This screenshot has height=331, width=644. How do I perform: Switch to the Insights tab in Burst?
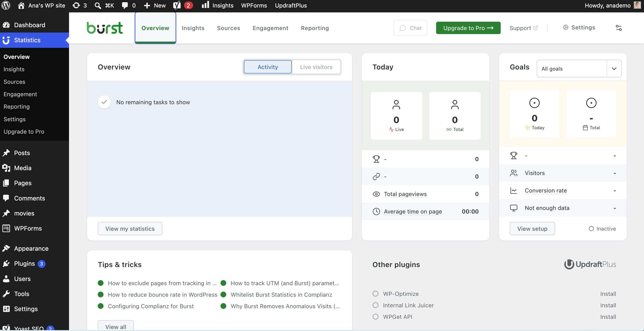(193, 28)
